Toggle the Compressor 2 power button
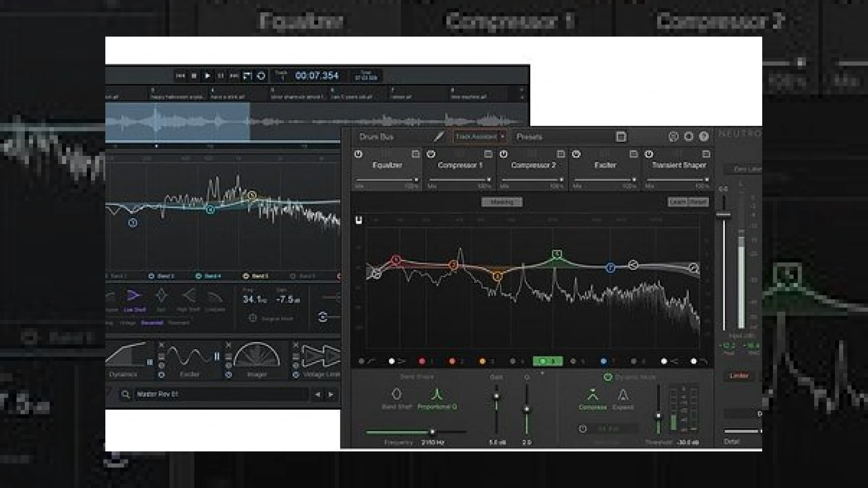This screenshot has height=488, width=868. tap(503, 154)
